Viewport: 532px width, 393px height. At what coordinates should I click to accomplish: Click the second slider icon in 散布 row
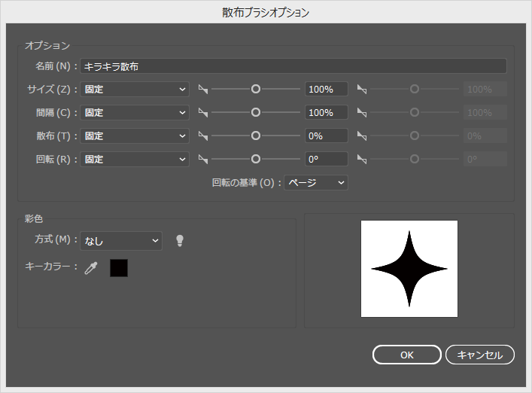tap(362, 136)
